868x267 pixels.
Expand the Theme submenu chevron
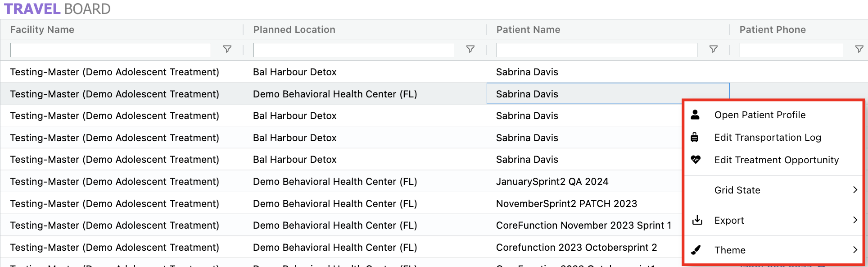pos(854,250)
